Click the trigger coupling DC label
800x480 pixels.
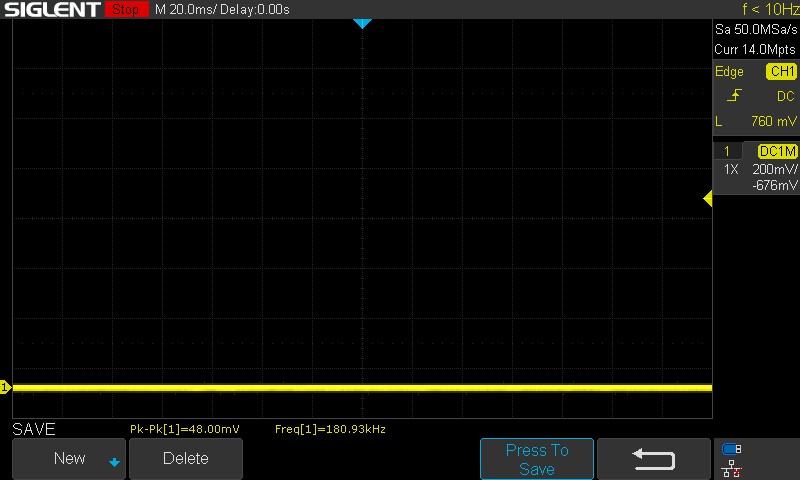(786, 96)
